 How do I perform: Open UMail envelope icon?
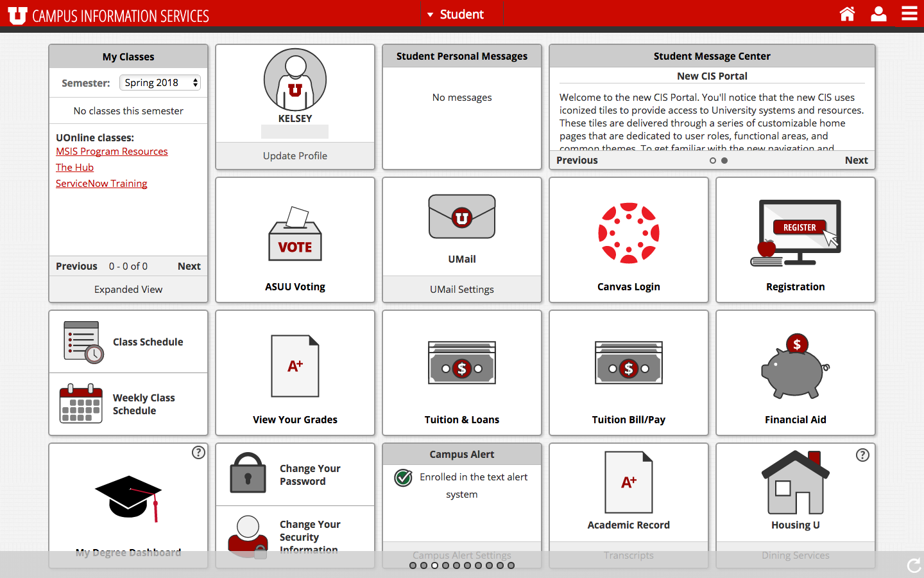(x=462, y=217)
